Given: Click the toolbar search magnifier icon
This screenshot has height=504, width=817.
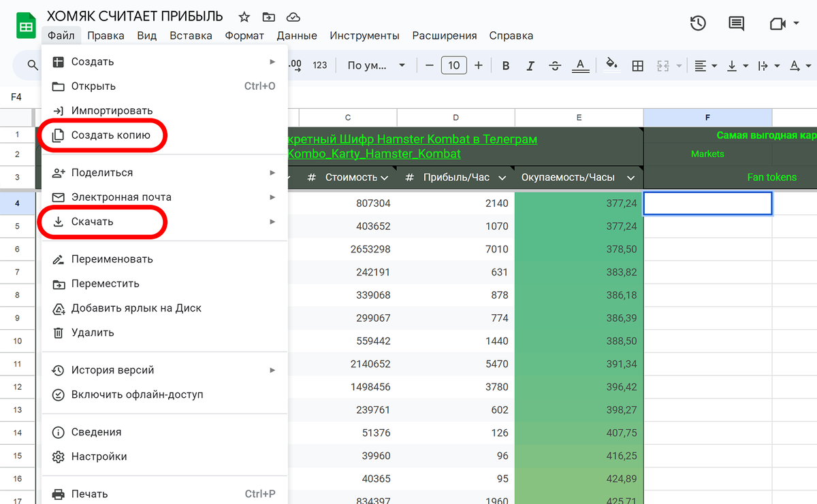Looking at the screenshot, I should click(33, 65).
